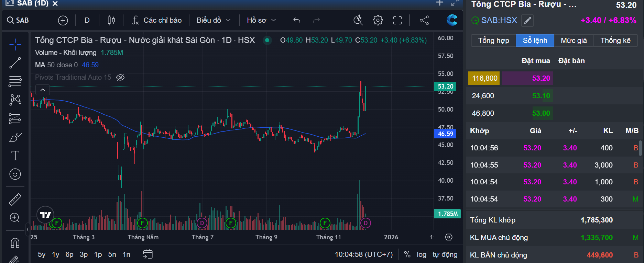Undo the last chart action
The image size is (644, 263).
tap(297, 21)
